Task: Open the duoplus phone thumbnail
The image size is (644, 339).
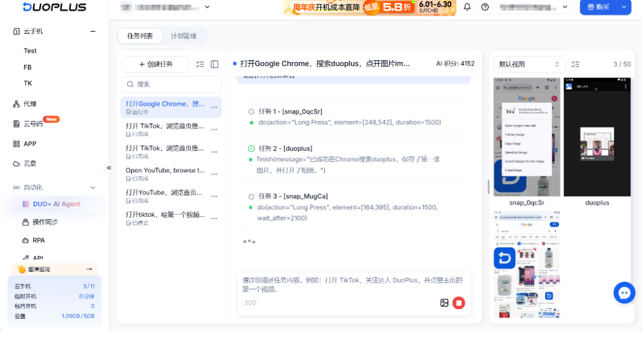Action: pos(597,137)
